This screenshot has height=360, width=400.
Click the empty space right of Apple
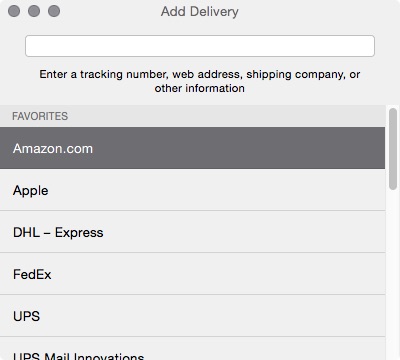(217, 190)
